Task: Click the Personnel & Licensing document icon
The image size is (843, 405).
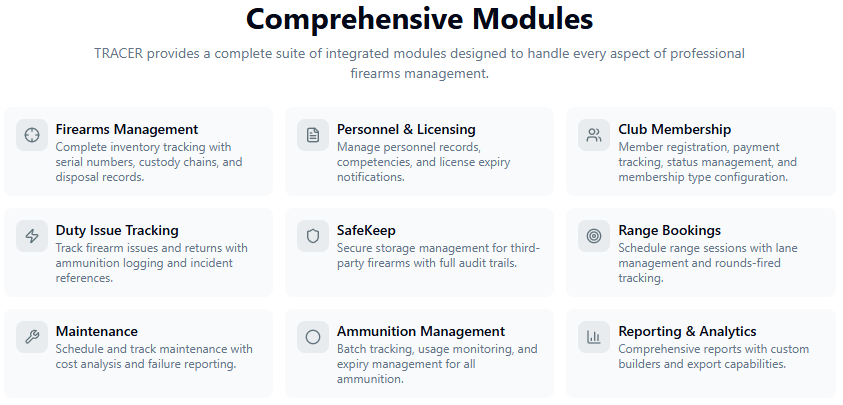Action: coord(313,135)
